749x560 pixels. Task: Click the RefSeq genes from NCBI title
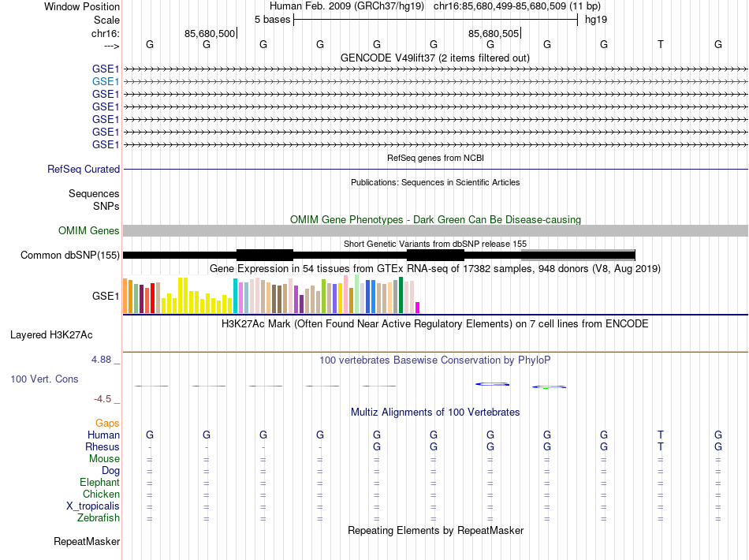(x=436, y=158)
